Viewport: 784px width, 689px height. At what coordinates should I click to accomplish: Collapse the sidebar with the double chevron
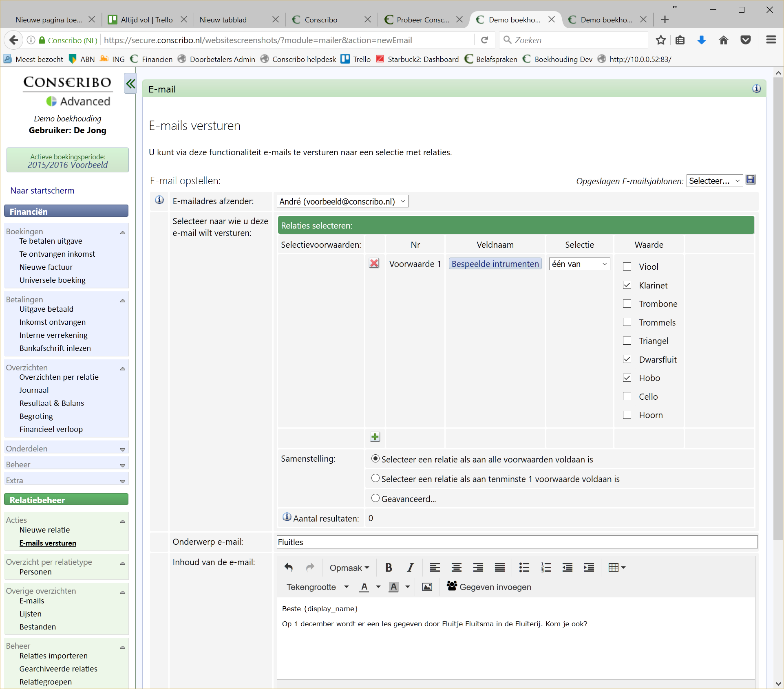130,84
